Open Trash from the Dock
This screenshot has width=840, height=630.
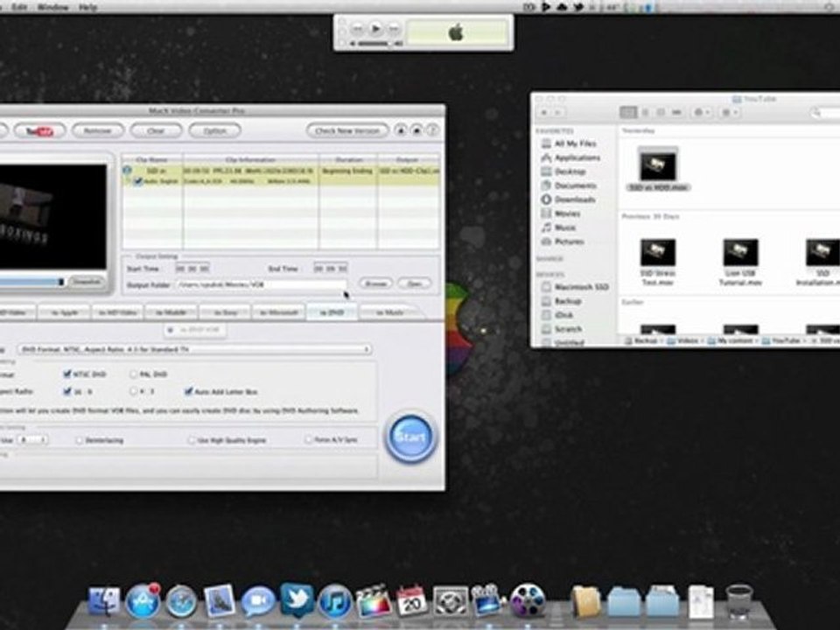pyautogui.click(x=739, y=601)
